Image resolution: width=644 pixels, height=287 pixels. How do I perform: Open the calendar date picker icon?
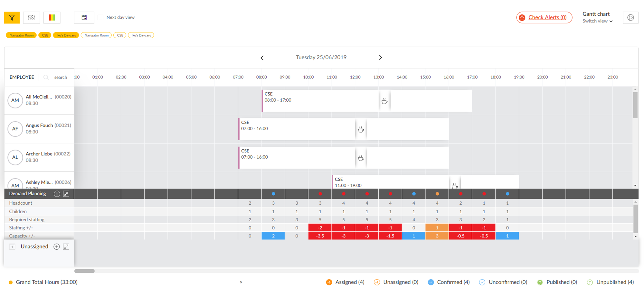coord(84,18)
